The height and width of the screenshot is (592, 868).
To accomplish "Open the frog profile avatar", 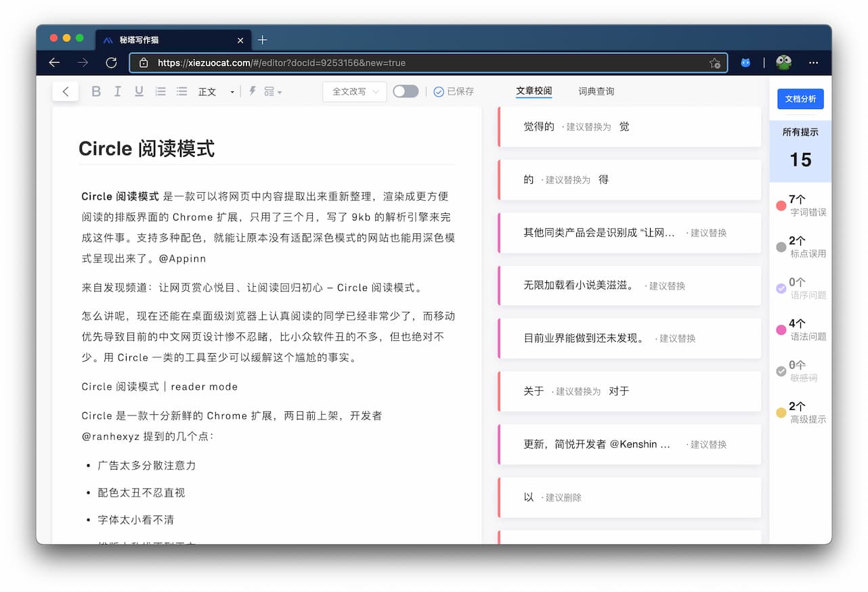I will click(x=784, y=63).
